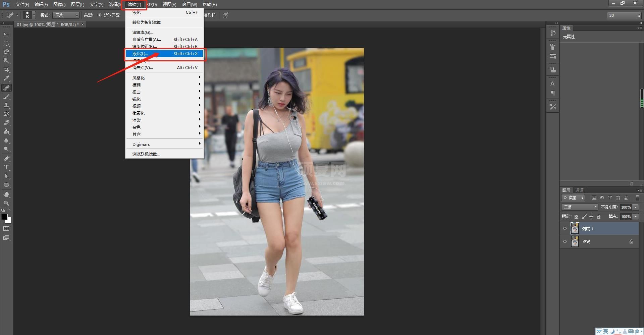Open the 类型 layer filter dropdown
This screenshot has height=335, width=644.
point(574,198)
